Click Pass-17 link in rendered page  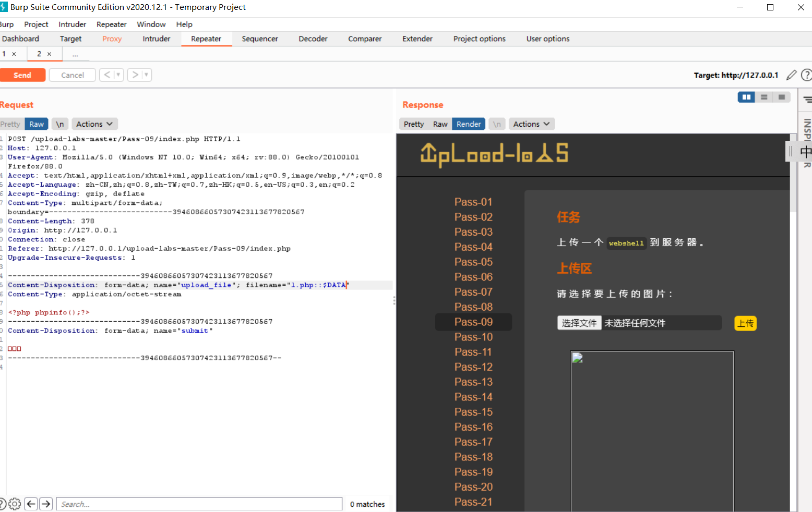click(x=473, y=442)
